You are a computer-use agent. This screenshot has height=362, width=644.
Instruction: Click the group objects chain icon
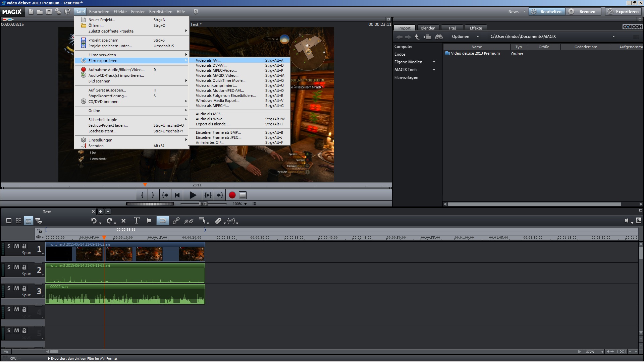click(x=176, y=221)
